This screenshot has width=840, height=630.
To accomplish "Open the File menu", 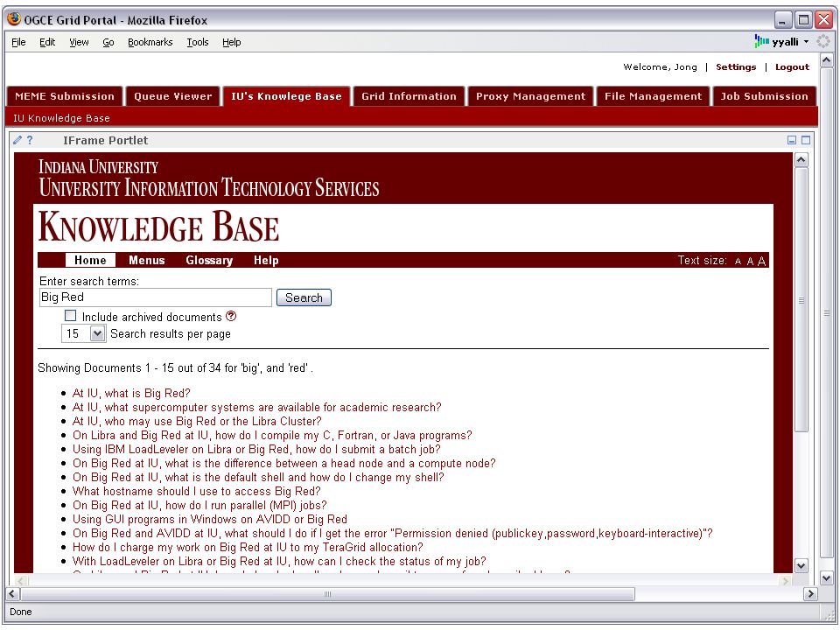I will [18, 42].
